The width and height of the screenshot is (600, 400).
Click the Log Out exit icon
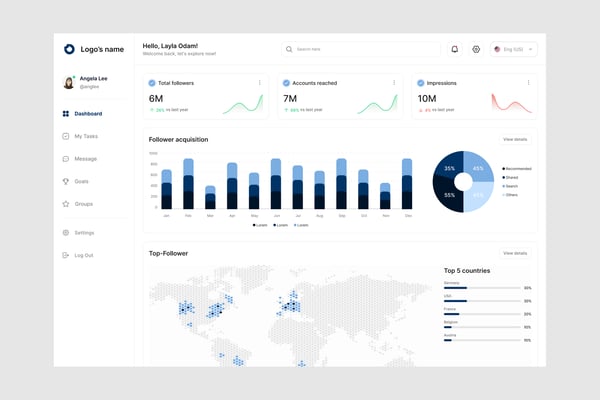[66, 255]
